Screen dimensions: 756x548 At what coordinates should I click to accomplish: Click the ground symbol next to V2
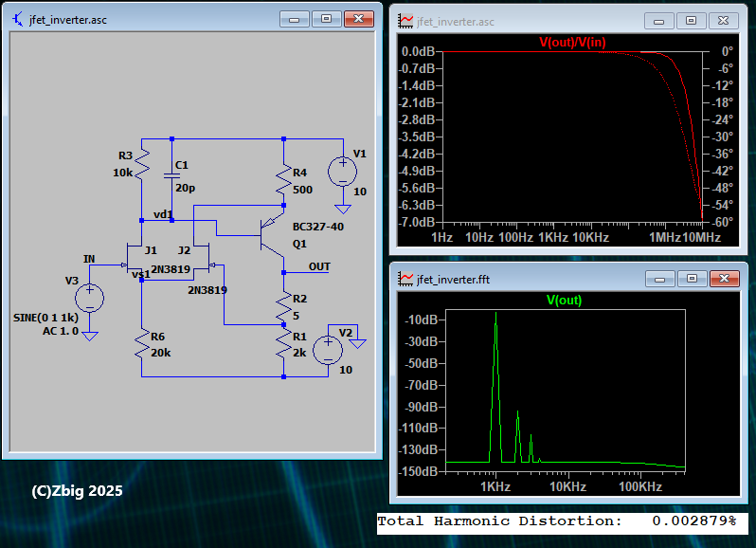[357, 343]
